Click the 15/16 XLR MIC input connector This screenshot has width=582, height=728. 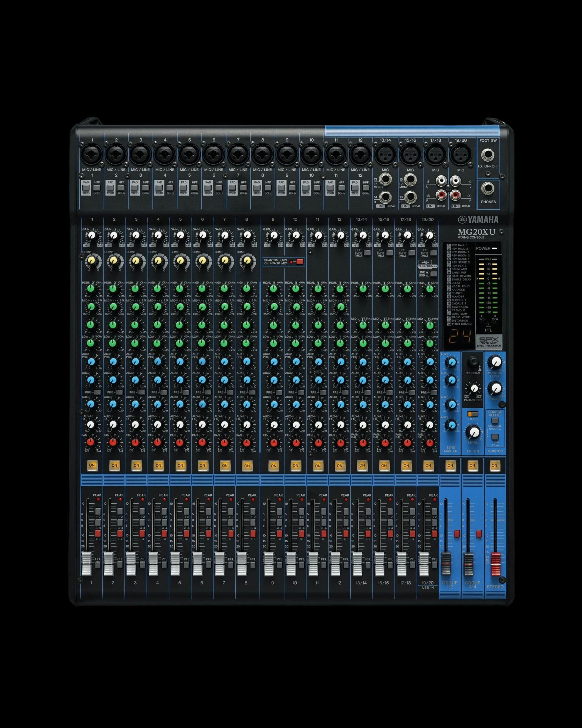tap(410, 154)
